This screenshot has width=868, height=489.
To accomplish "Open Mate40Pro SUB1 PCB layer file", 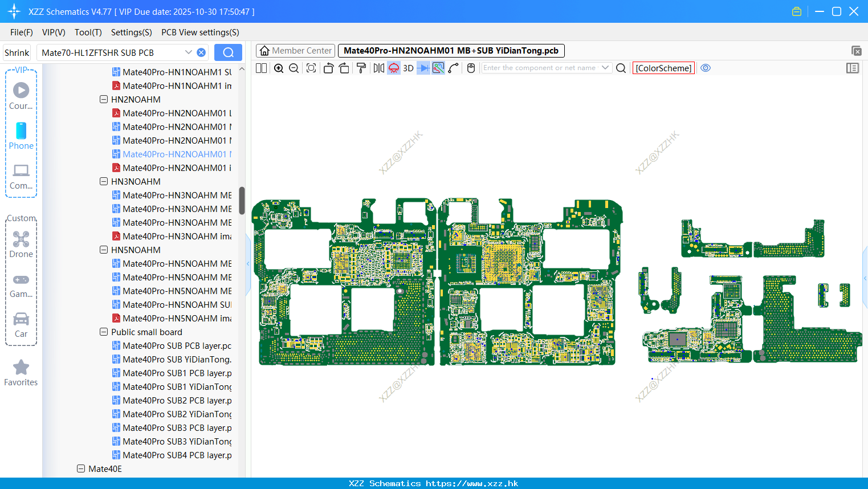I will click(172, 373).
